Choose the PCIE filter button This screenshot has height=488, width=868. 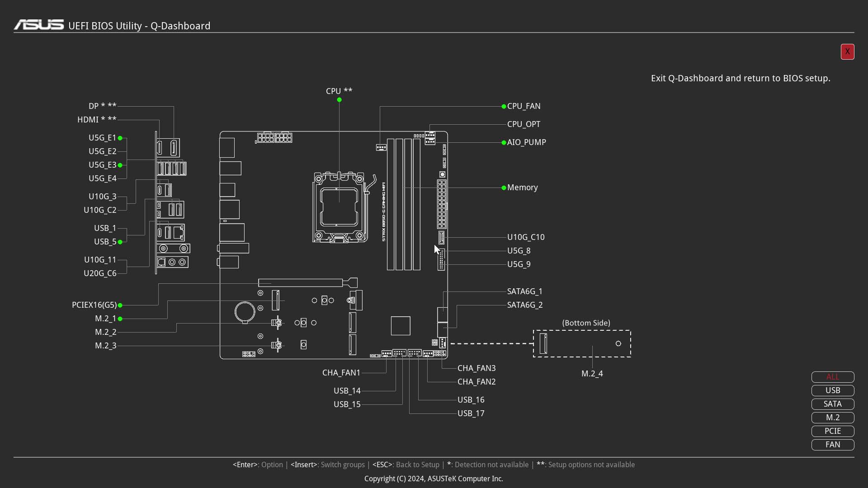[833, 431]
